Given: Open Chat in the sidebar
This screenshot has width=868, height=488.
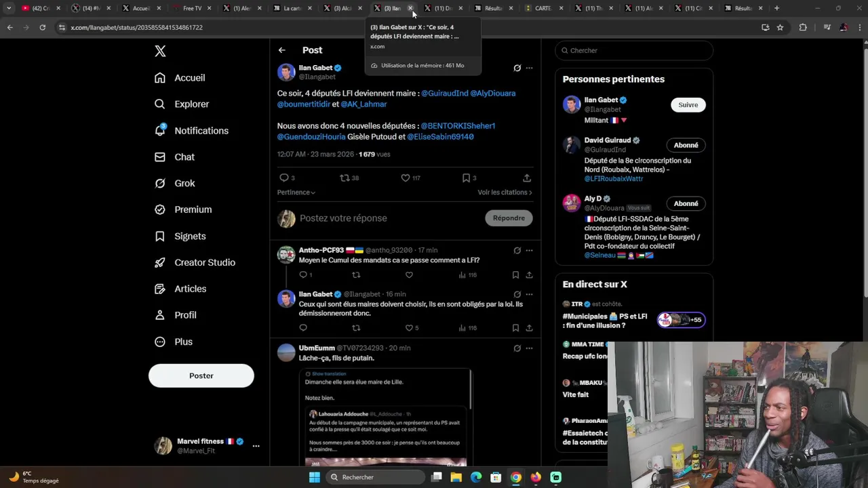Looking at the screenshot, I should (174, 157).
